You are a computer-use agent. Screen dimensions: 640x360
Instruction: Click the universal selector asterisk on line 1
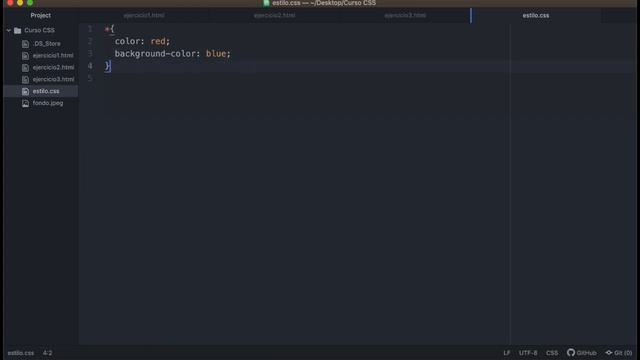[107, 29]
